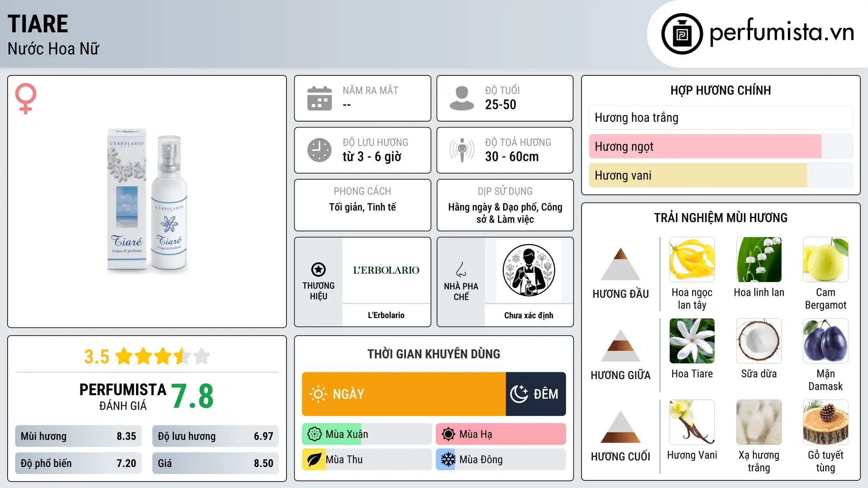Image resolution: width=868 pixels, height=488 pixels.
Task: Click the Hợp hương chính heading
Action: (x=721, y=90)
